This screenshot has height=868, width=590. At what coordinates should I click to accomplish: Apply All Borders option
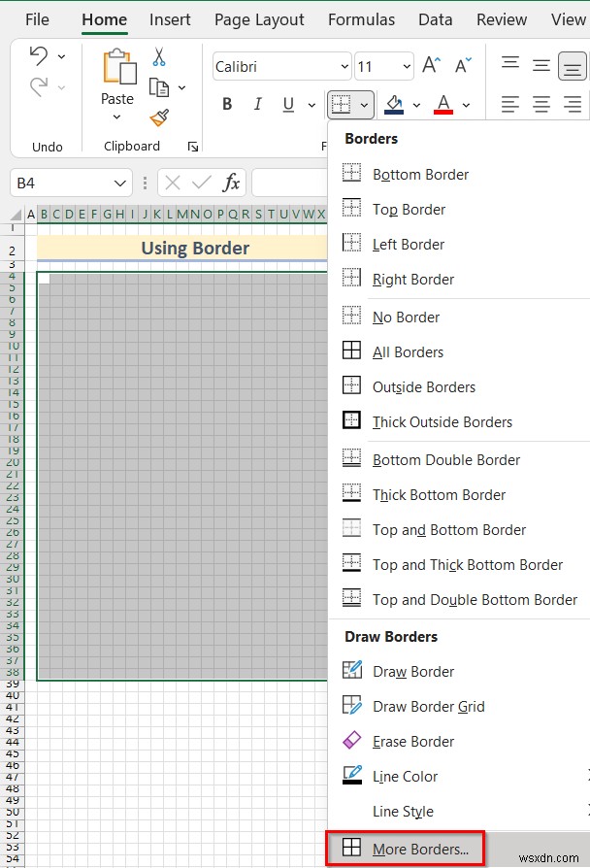(x=459, y=352)
